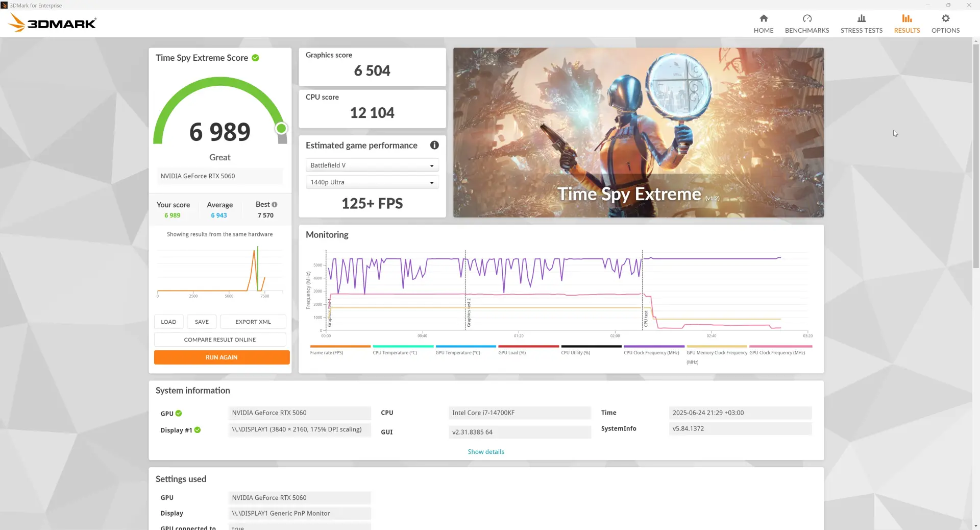This screenshot has height=530, width=980.
Task: Click COMPARE RESULT ONLINE button
Action: click(220, 340)
